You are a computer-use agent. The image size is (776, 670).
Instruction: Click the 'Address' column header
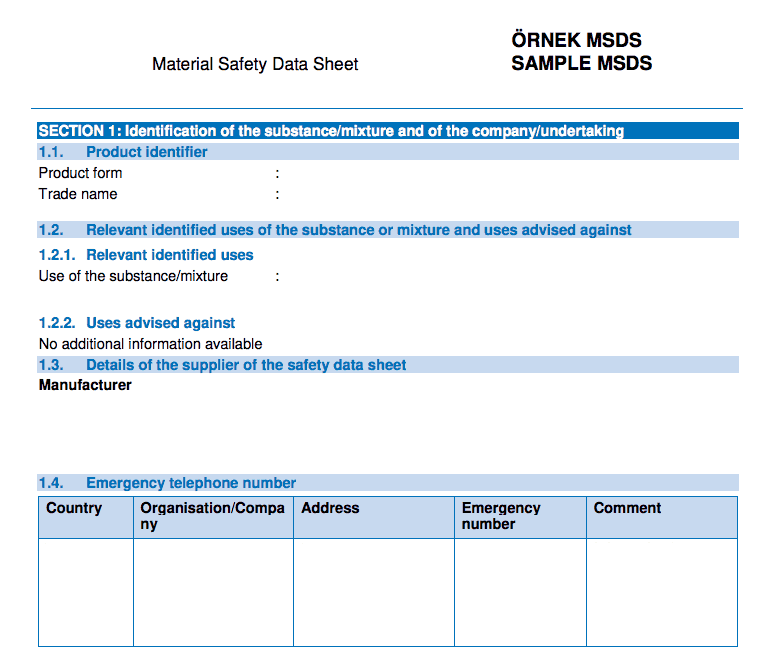pos(374,518)
